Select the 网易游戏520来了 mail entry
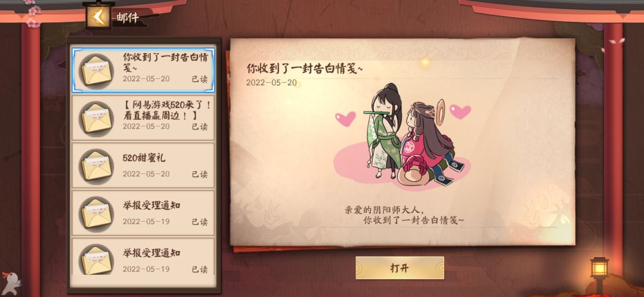The width and height of the screenshot is (644, 297). pyautogui.click(x=143, y=118)
